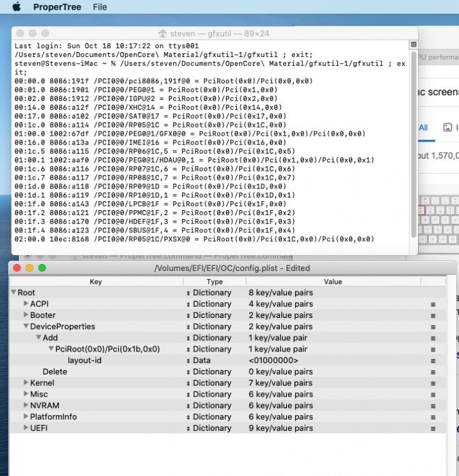
Task: Change type of Kernel row
Action: (188, 383)
